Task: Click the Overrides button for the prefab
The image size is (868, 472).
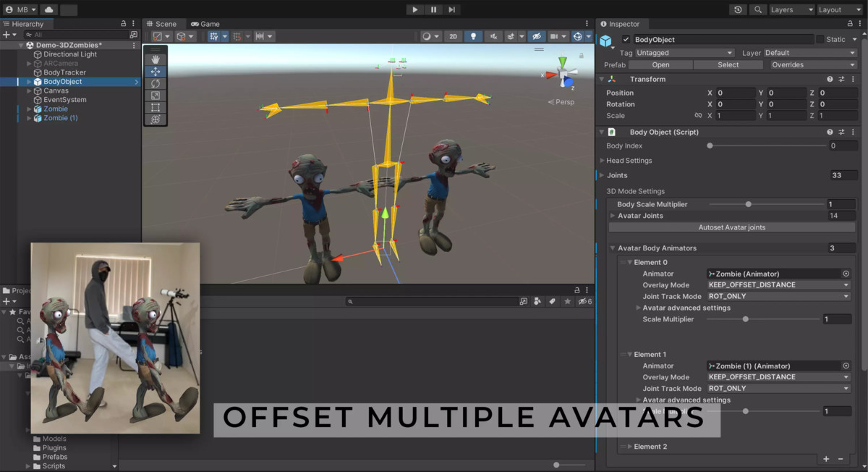Action: (812, 64)
